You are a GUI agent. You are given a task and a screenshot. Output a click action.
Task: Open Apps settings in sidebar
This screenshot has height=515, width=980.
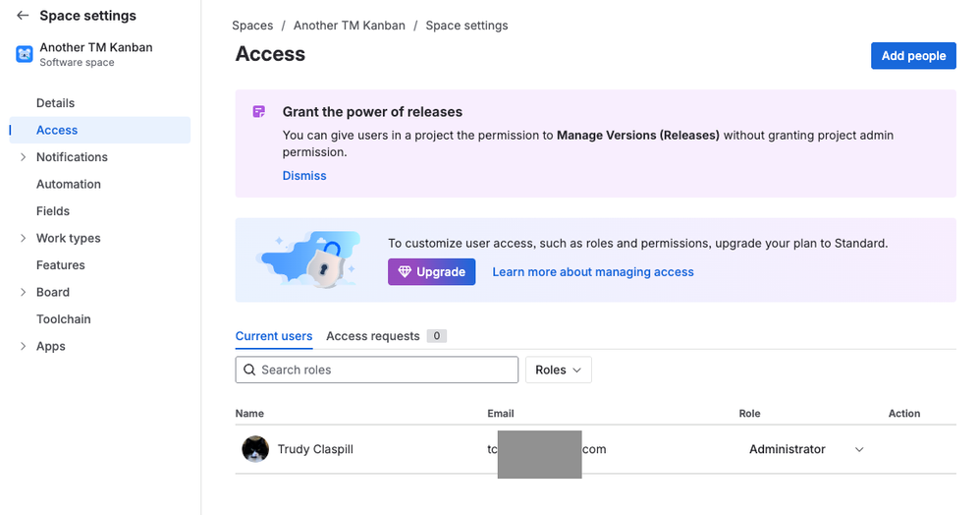pos(51,347)
